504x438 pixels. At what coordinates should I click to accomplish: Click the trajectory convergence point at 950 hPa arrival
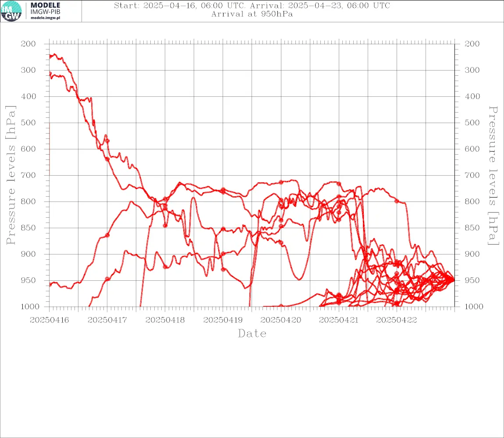click(x=454, y=280)
